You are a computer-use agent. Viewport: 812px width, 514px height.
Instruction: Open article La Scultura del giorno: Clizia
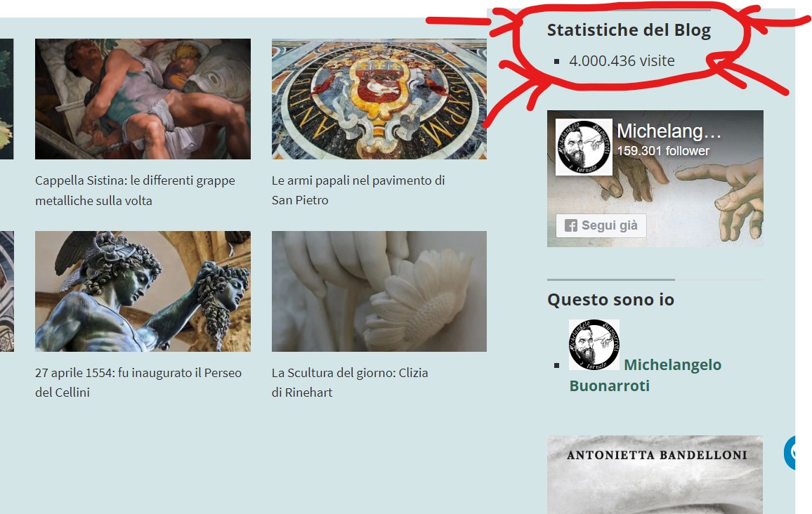coord(350,383)
